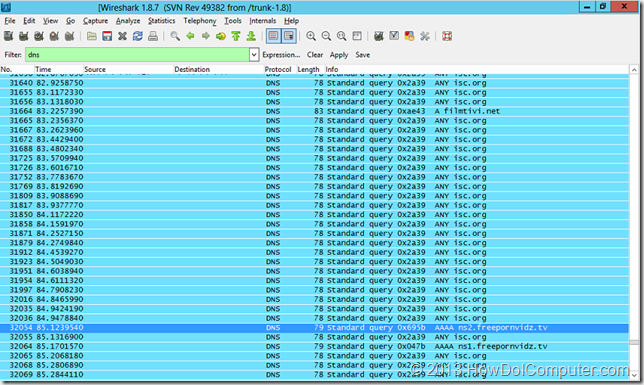Viewport: 644px width, 385px height.
Task: Toggle packet list colorization
Action: [273, 36]
